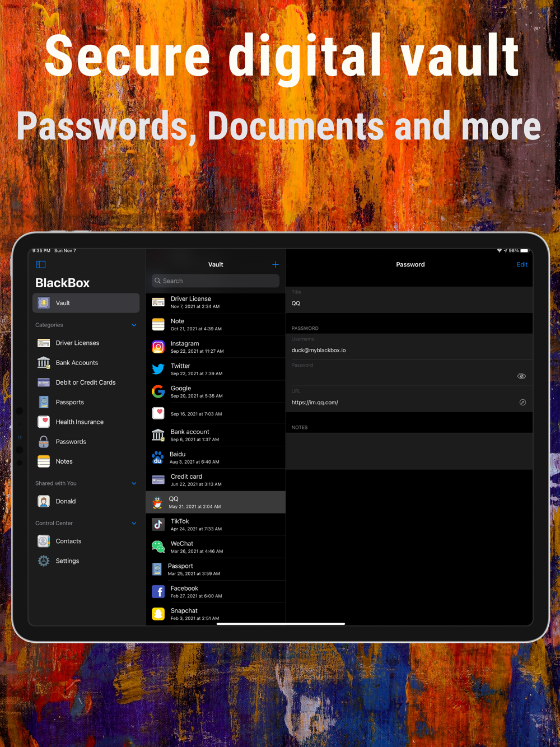Collapse the Categories section chevron

click(134, 325)
